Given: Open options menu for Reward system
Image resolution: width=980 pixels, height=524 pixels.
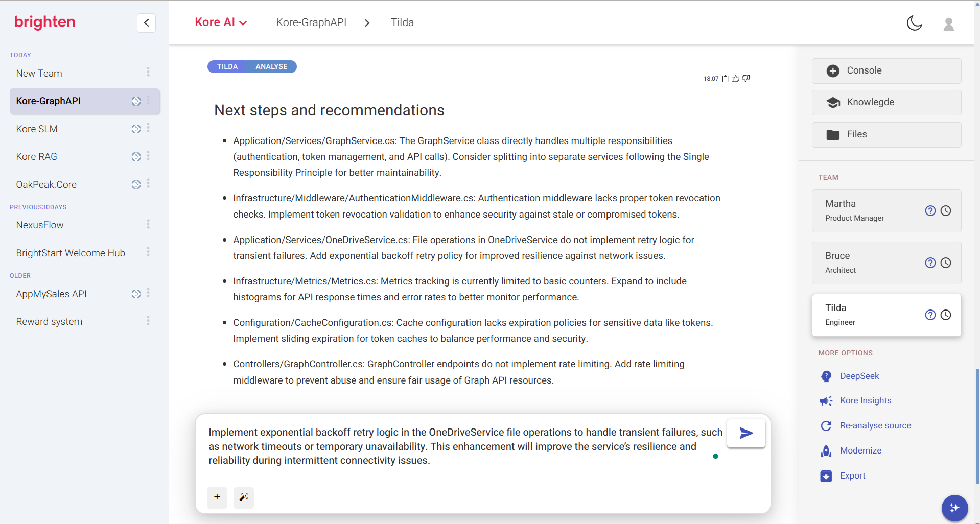Looking at the screenshot, I should point(148,321).
